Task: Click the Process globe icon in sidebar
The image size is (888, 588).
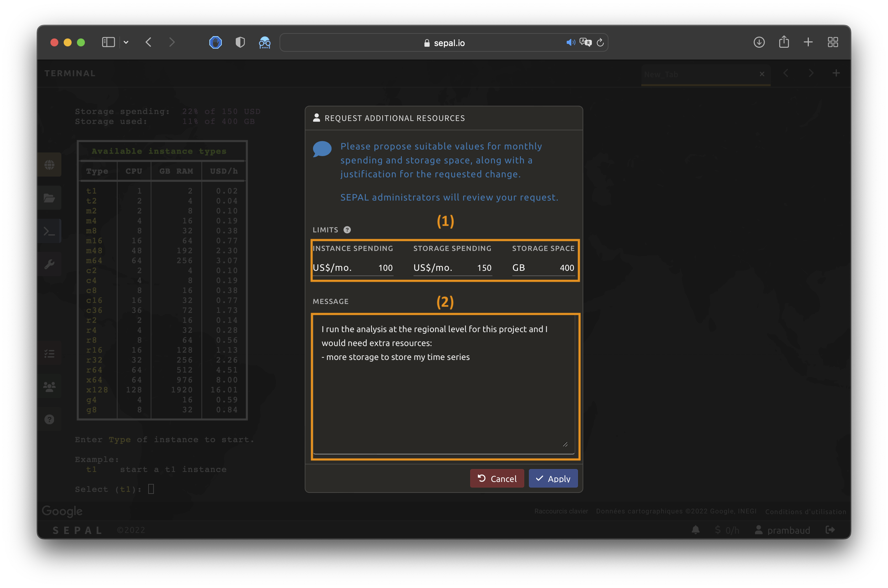Action: click(x=49, y=165)
